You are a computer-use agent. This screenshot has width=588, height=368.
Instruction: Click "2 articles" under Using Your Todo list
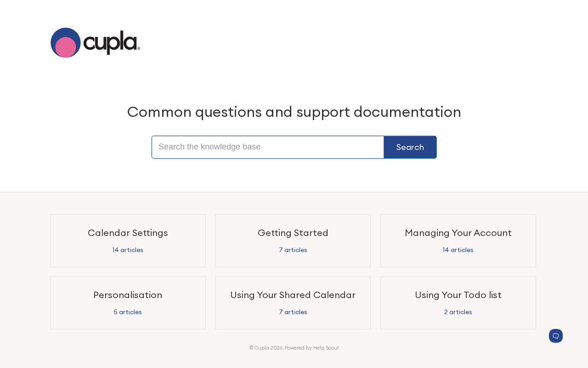[458, 312]
